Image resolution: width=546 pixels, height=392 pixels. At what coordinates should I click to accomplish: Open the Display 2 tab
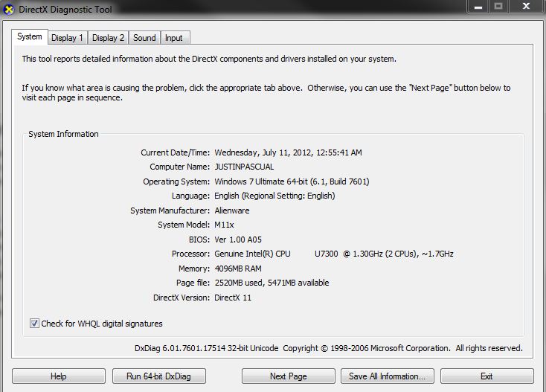(x=108, y=38)
